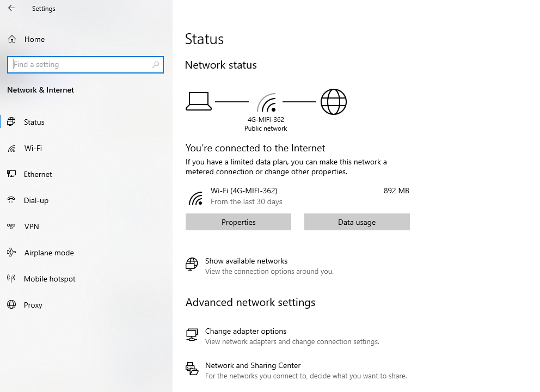
Task: Click the search magnifier icon
Action: click(x=156, y=64)
